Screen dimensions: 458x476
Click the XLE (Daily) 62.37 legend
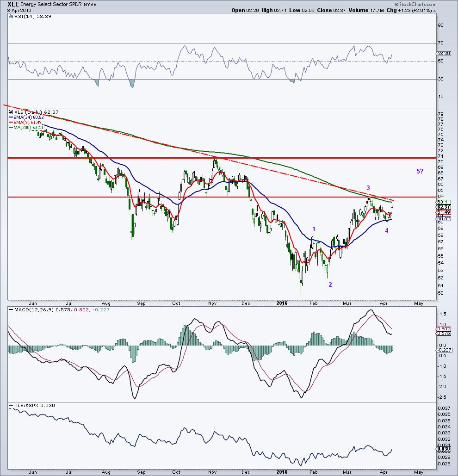34,112
